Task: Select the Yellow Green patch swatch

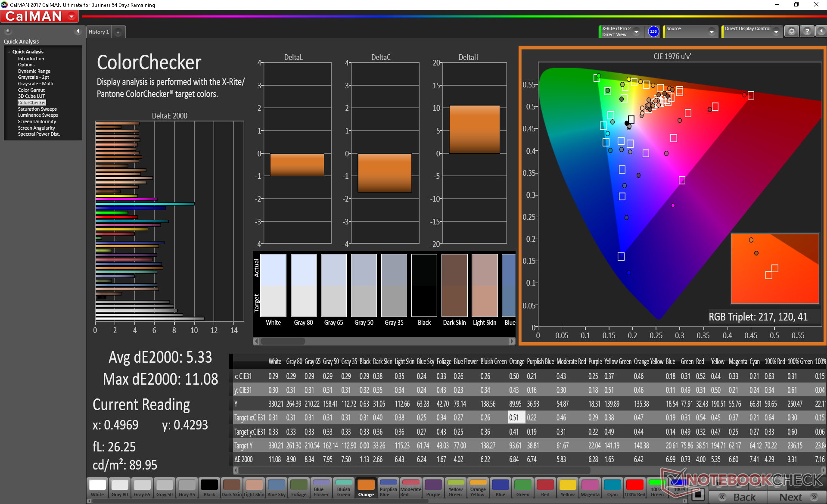Action: [456, 488]
